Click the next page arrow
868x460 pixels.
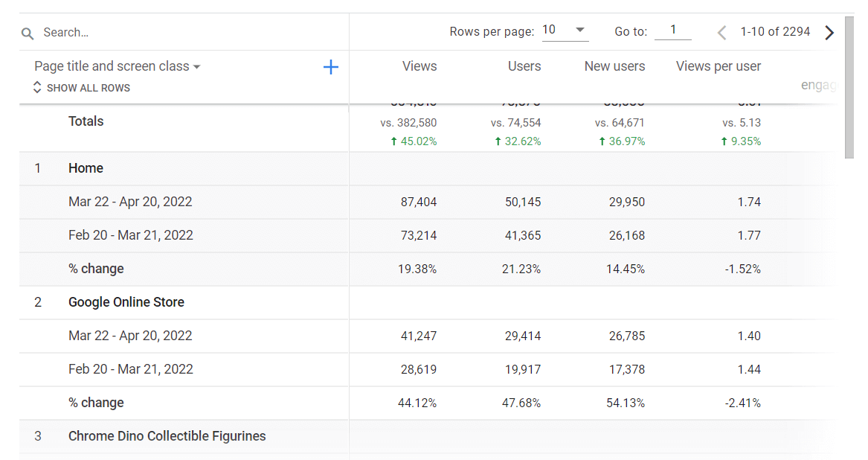click(x=829, y=32)
